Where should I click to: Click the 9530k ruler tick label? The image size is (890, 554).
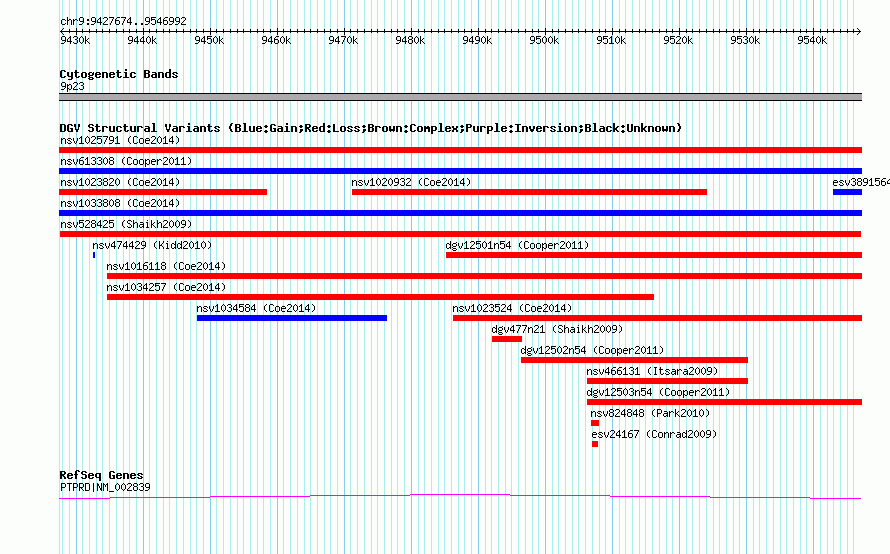point(745,40)
